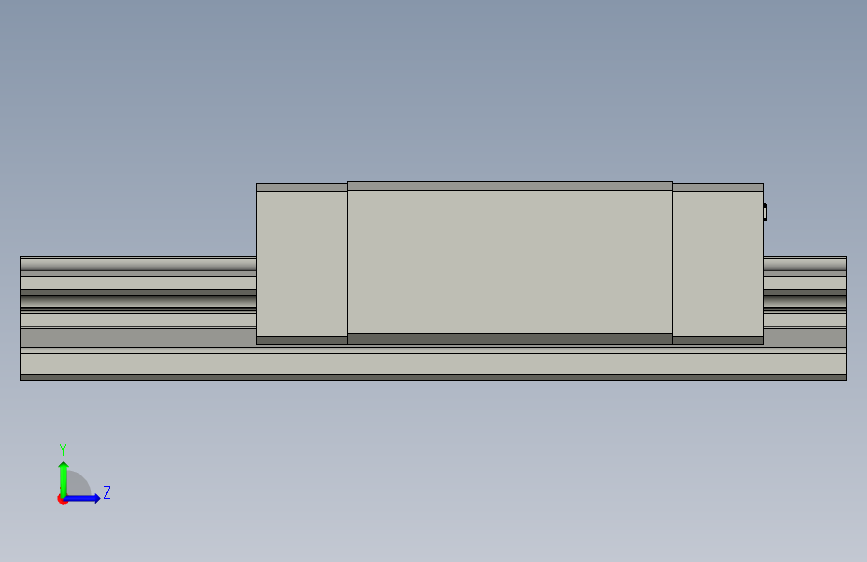867x562 pixels.
Task: Click the 'Z' axis label of the triad
Action: (107, 492)
